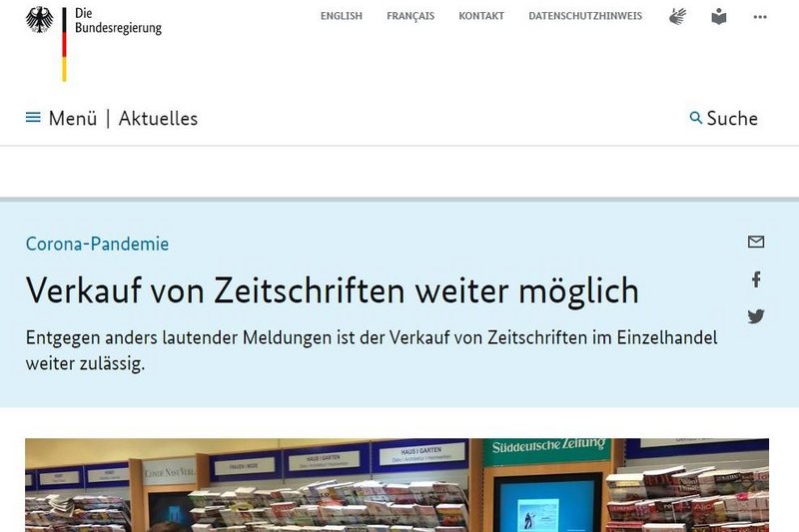Open the KONTAKT page
The width and height of the screenshot is (799, 532).
tap(481, 16)
